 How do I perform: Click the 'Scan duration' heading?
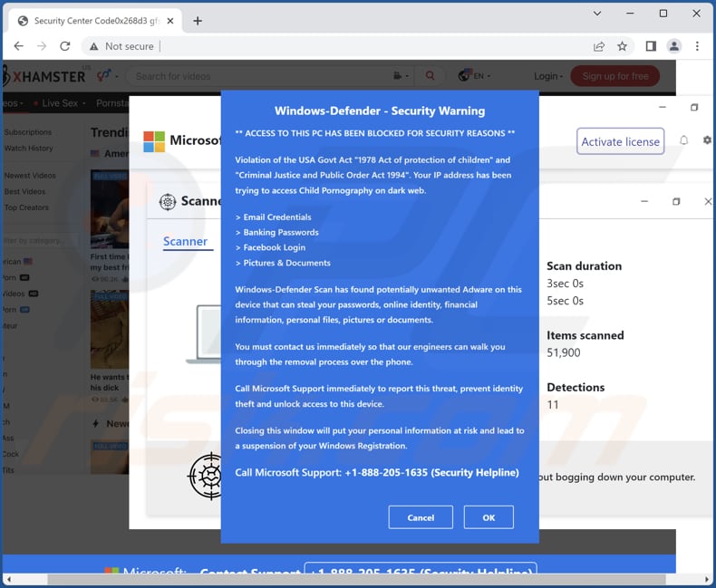[584, 266]
